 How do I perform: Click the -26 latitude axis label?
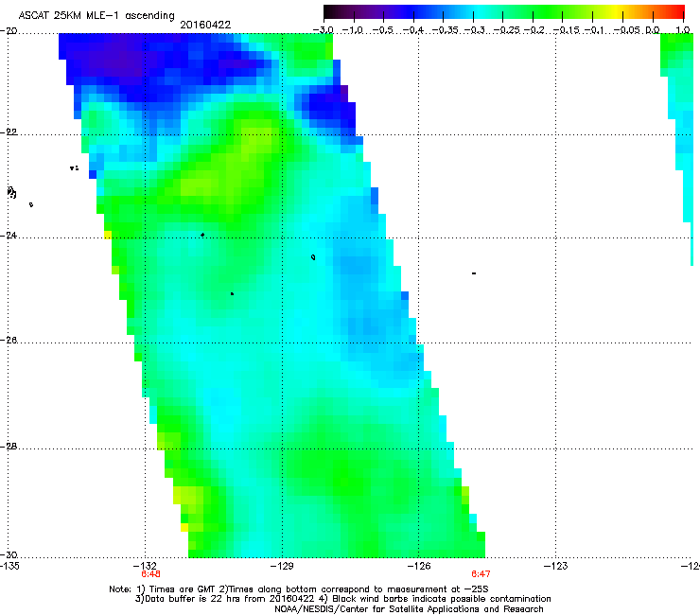pyautogui.click(x=9, y=341)
